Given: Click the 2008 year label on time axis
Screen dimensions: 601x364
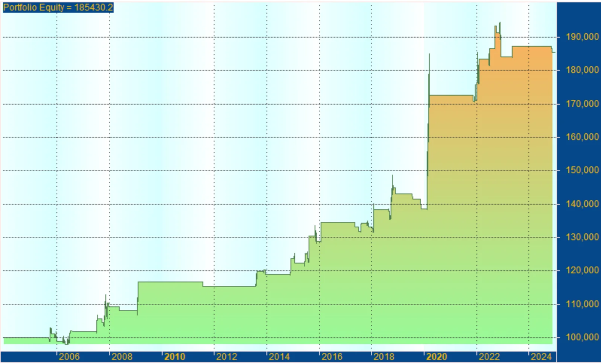Looking at the screenshot, I should point(122,357).
